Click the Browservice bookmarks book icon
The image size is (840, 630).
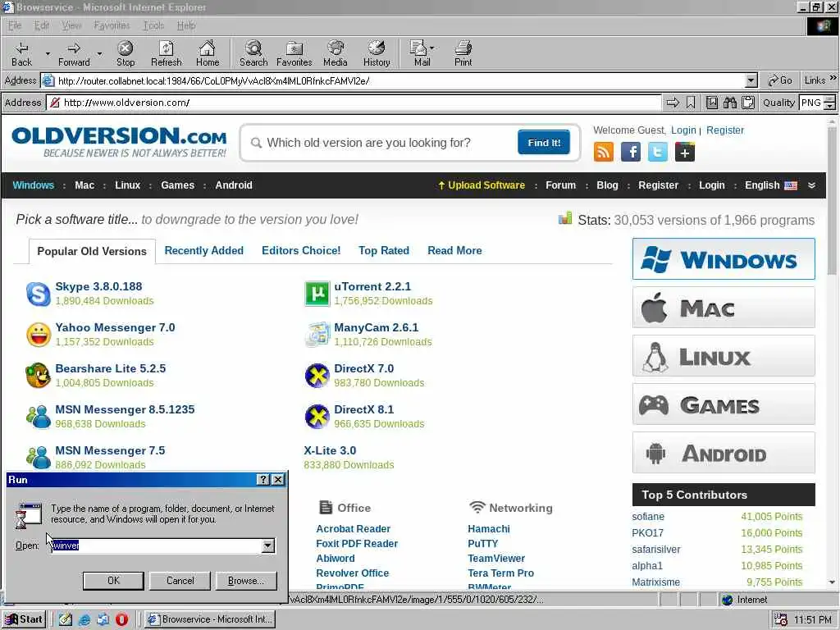(x=711, y=103)
